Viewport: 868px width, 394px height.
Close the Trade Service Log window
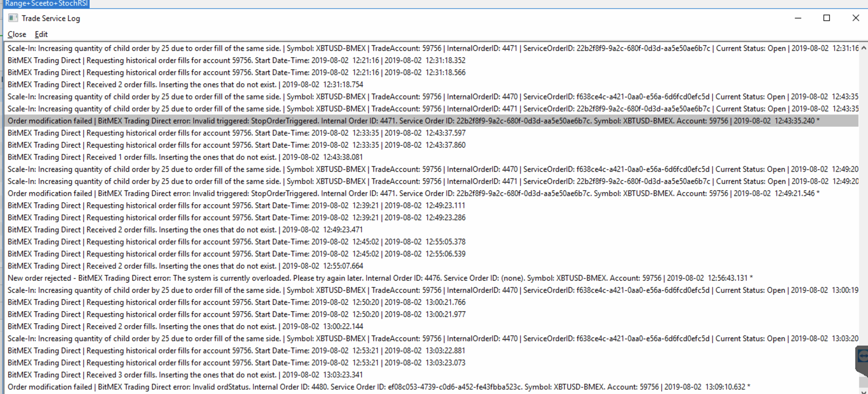(x=856, y=18)
